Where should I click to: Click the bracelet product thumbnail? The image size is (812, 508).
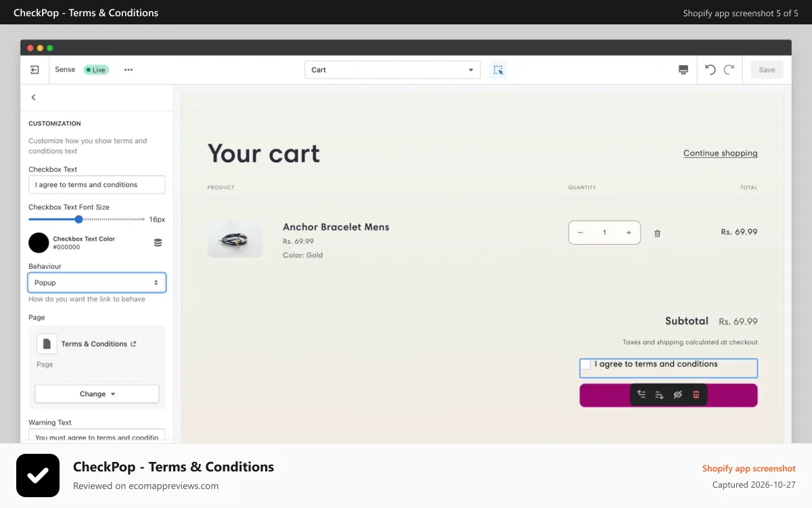pyautogui.click(x=235, y=238)
